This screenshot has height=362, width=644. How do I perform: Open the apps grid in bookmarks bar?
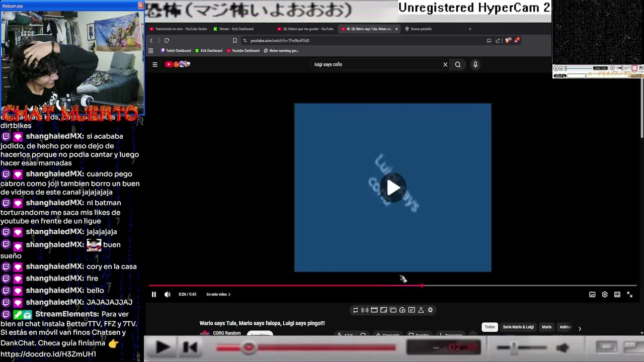(150, 51)
